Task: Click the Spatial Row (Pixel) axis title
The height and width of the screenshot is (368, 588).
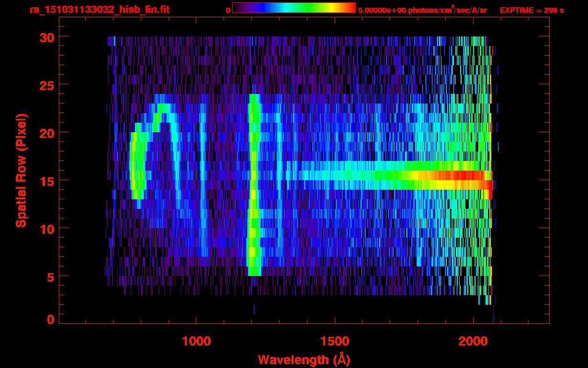Action: tap(22, 171)
